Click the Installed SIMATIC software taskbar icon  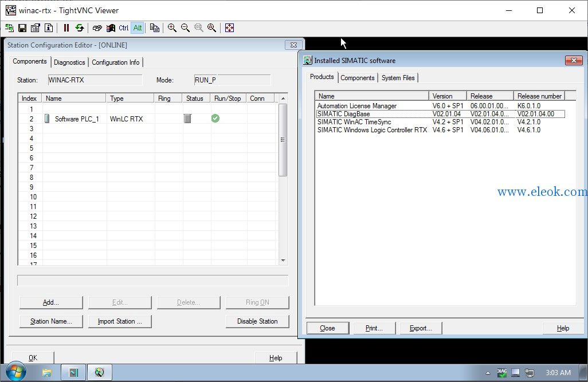(99, 373)
